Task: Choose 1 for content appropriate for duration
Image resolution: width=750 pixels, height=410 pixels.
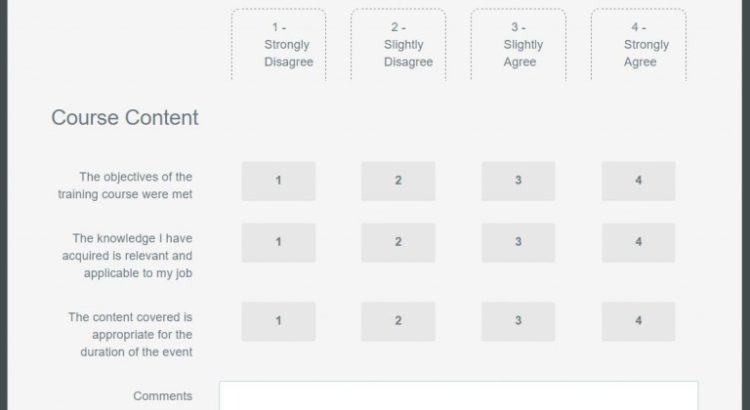Action: 278,321
